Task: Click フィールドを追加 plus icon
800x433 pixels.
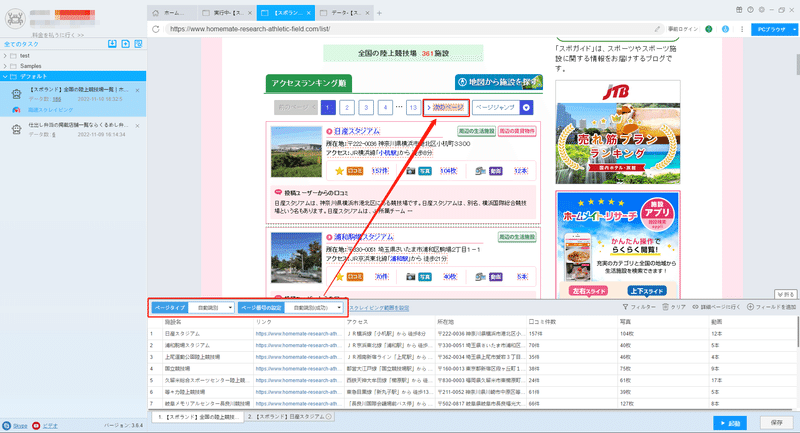Action: tap(751, 307)
